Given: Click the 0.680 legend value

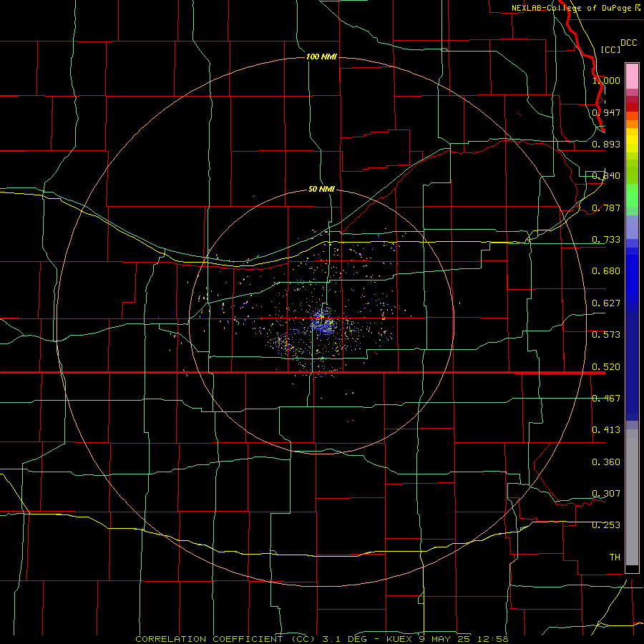Looking at the screenshot, I should [606, 271].
